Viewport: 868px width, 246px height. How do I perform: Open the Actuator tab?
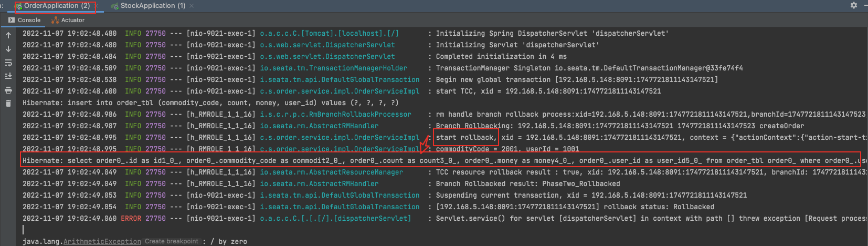click(68, 20)
